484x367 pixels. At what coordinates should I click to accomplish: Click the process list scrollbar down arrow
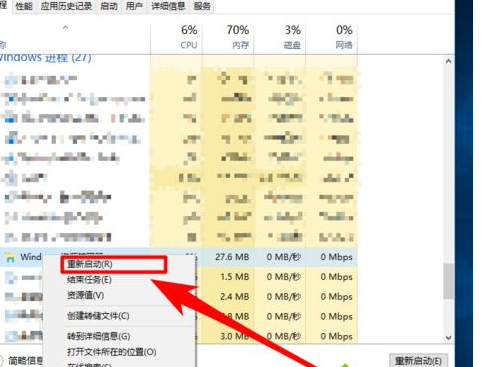tap(449, 337)
